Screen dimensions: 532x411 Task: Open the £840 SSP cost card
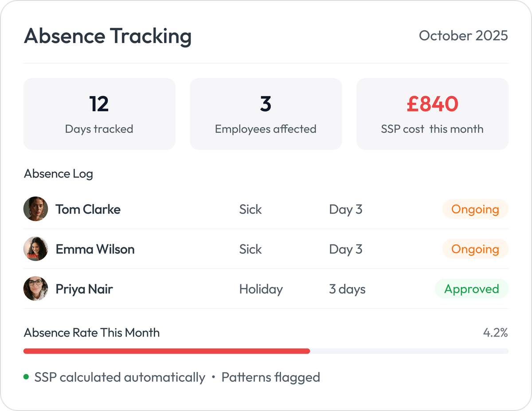pyautogui.click(x=432, y=113)
